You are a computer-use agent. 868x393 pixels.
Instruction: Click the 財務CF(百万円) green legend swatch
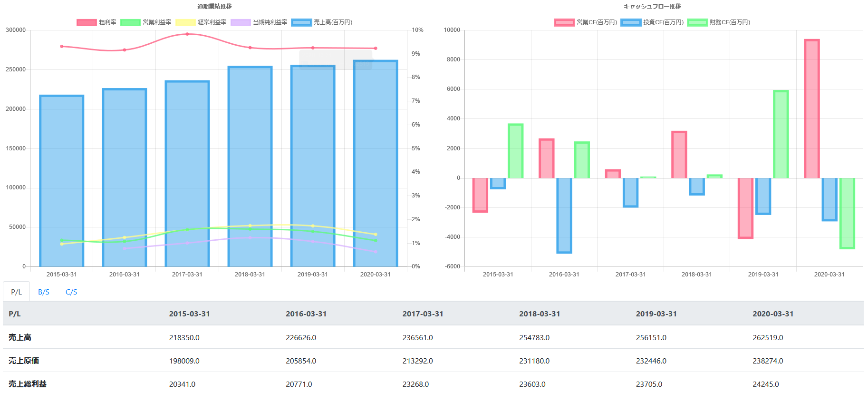[x=697, y=22]
